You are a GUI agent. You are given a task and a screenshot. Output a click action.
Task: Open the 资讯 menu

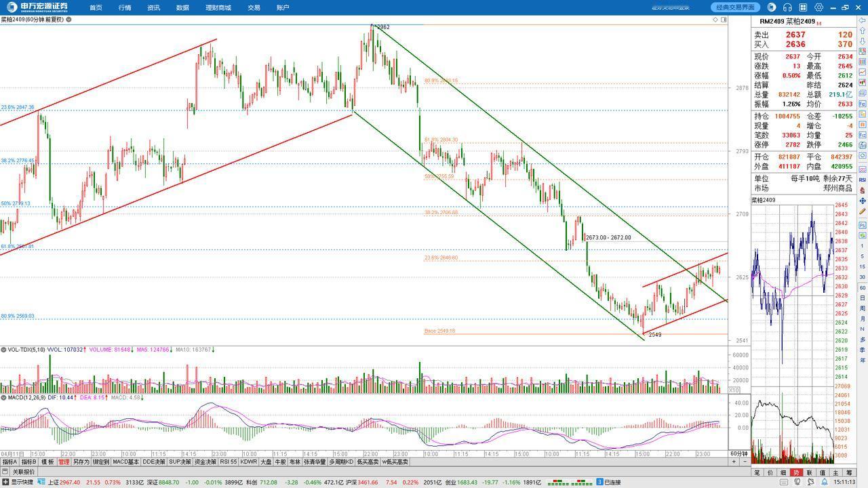[x=154, y=7]
